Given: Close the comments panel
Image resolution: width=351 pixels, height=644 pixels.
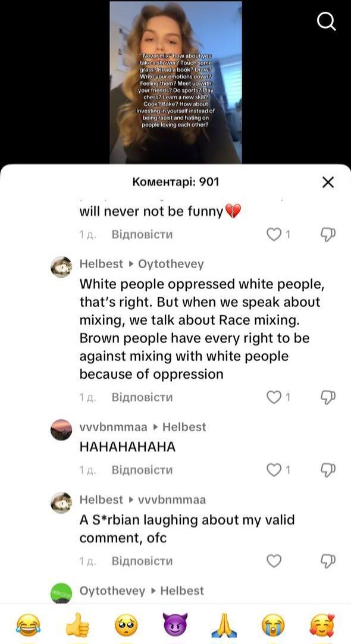Looking at the screenshot, I should (328, 183).
